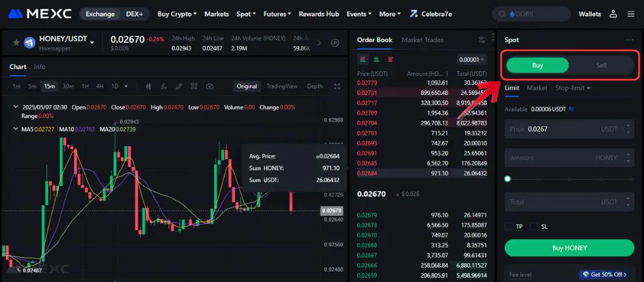
Task: Open the Stop-limit order type dropdown
Action: pos(573,88)
